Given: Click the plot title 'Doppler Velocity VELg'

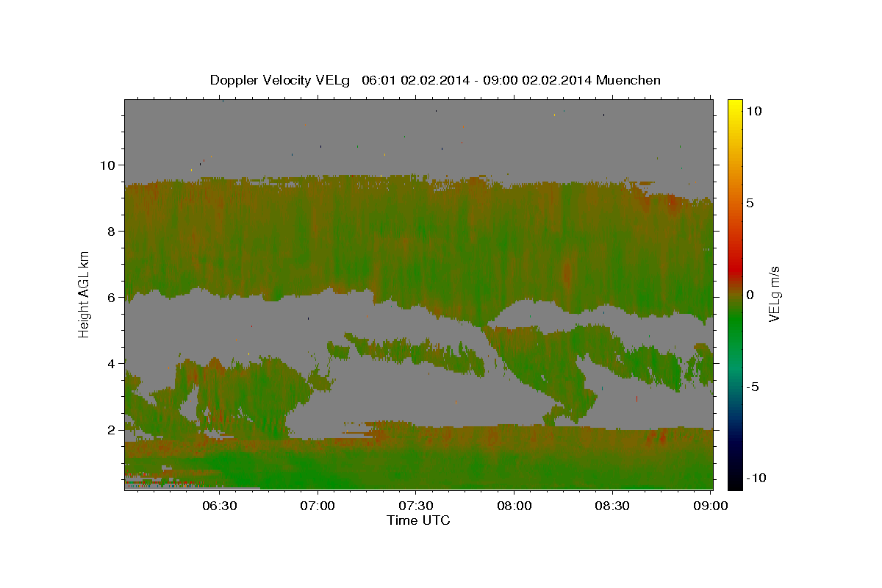Looking at the screenshot, I should (282, 80).
